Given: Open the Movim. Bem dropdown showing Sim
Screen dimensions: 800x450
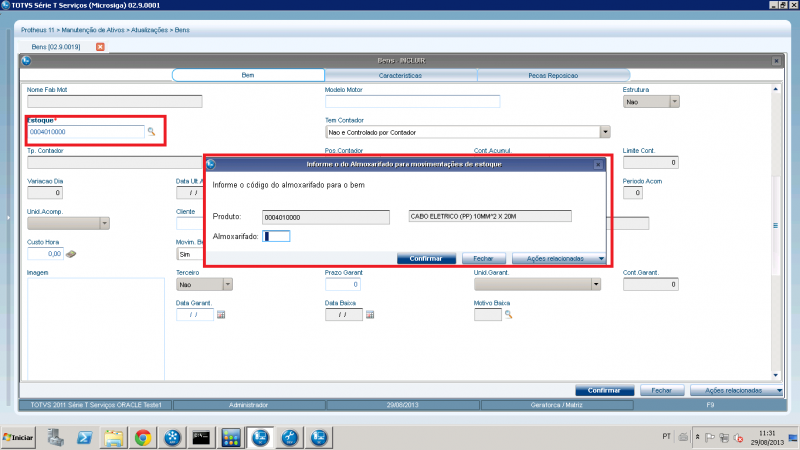Looking at the screenshot, I should coord(191,254).
